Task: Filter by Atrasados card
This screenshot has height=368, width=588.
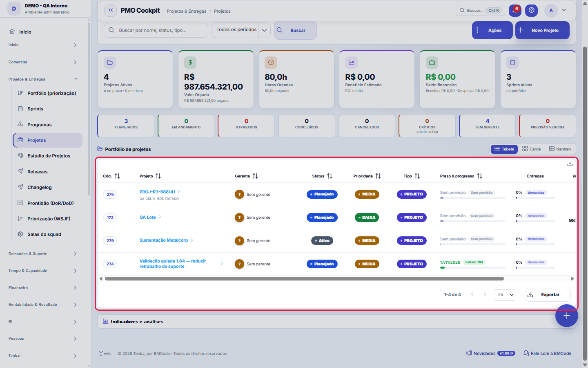Action: pos(246,126)
